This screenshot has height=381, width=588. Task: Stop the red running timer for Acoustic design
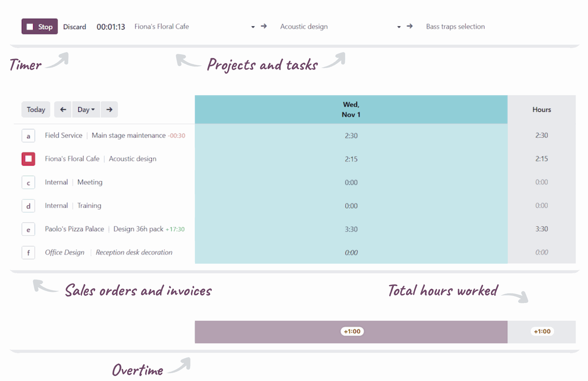(x=28, y=159)
